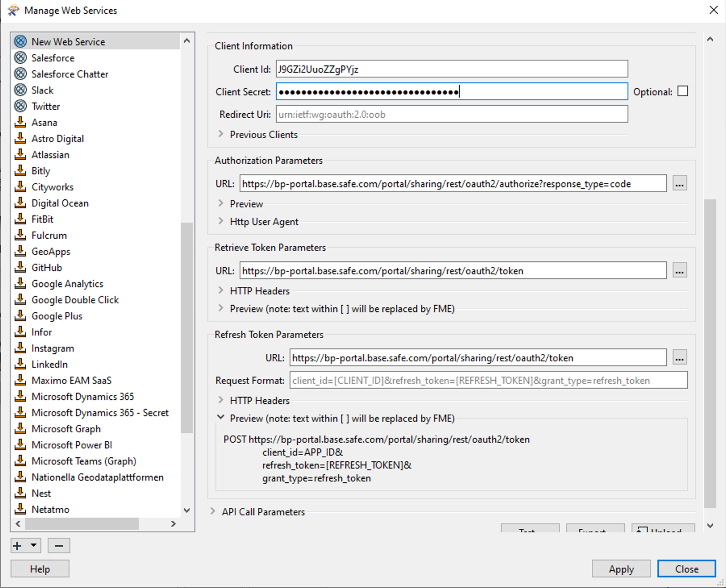Click the horizontal scrollbar below service list
The image size is (726, 588).
pos(81,524)
